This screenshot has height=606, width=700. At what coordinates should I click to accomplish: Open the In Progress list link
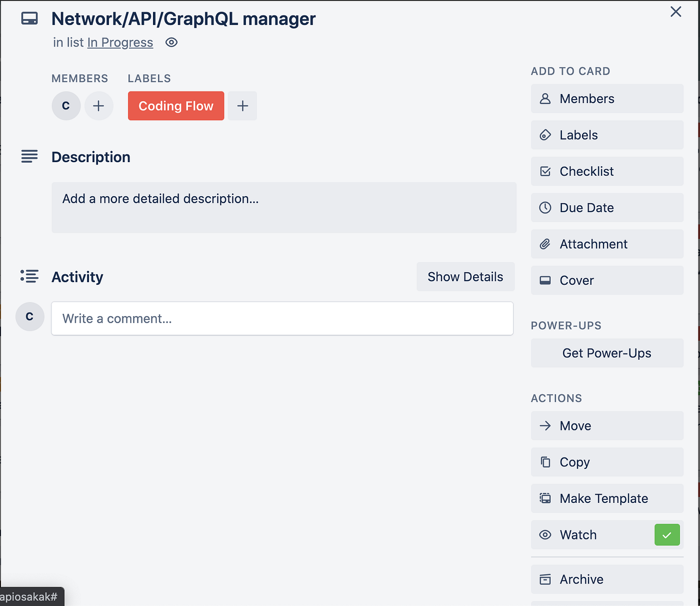point(120,43)
